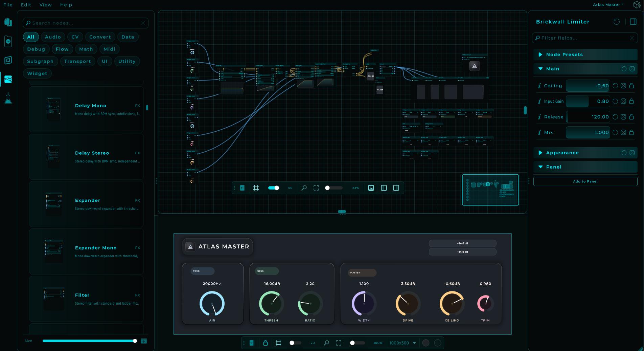Open the View menu

[46, 5]
